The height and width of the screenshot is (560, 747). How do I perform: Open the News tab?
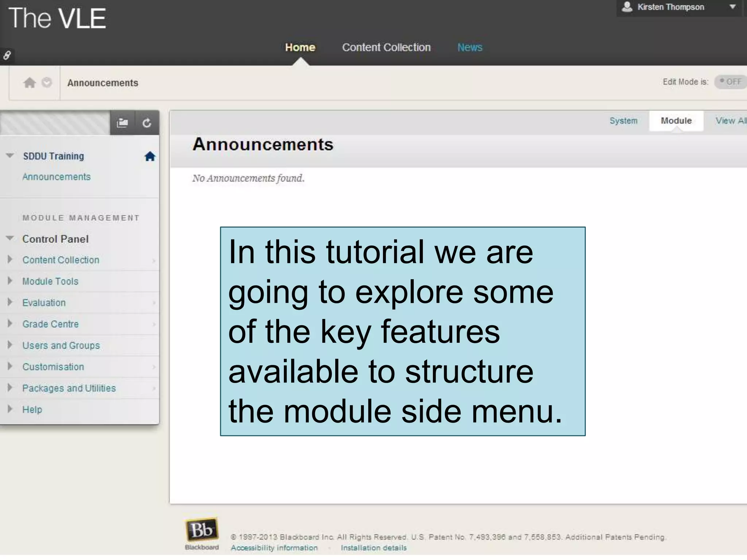coord(470,47)
